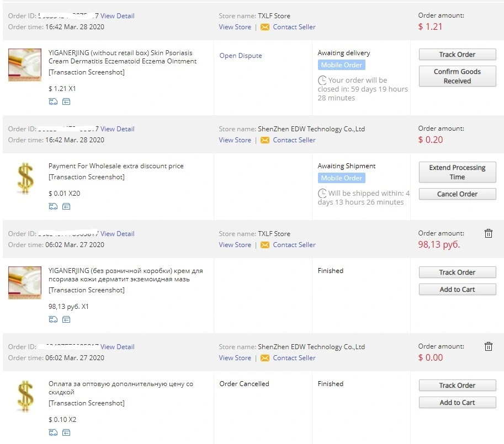Click envelope icon for first TXLF Store order
Viewport: 504px width, 444px height.
click(x=265, y=27)
